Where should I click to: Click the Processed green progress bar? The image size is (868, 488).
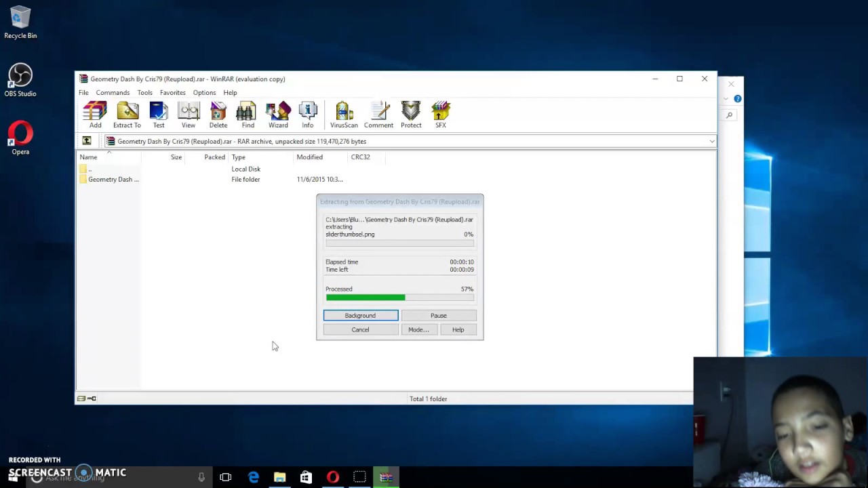coord(399,298)
